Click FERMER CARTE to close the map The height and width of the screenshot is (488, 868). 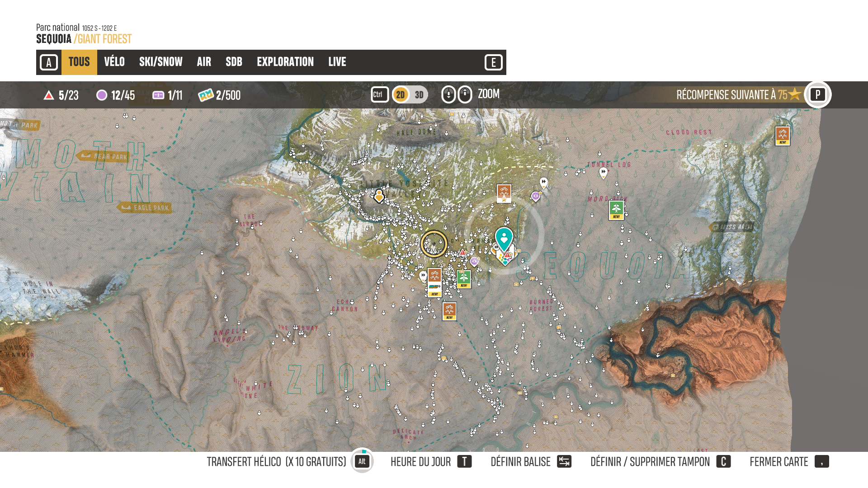[789, 461]
